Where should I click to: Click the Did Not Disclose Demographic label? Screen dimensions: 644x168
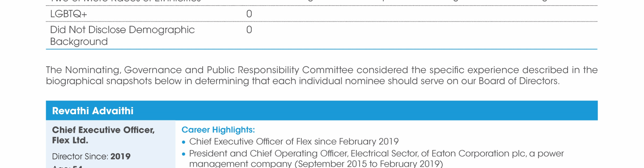122,30
